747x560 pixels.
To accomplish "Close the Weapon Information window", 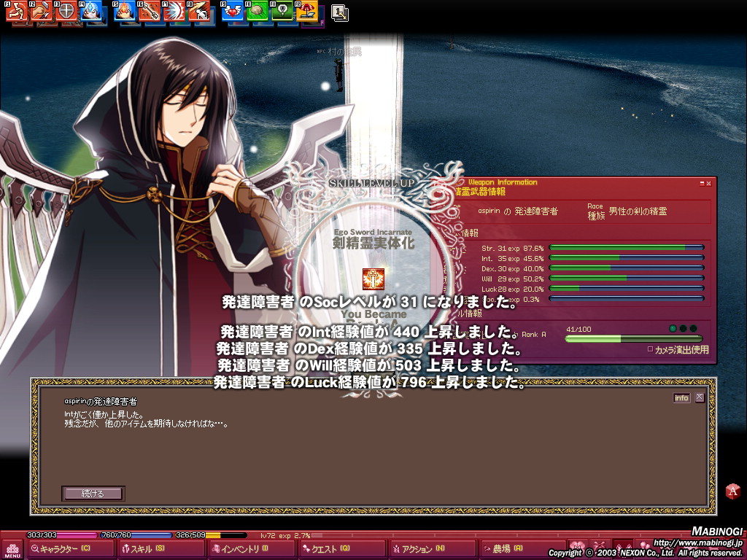I will click(708, 183).
